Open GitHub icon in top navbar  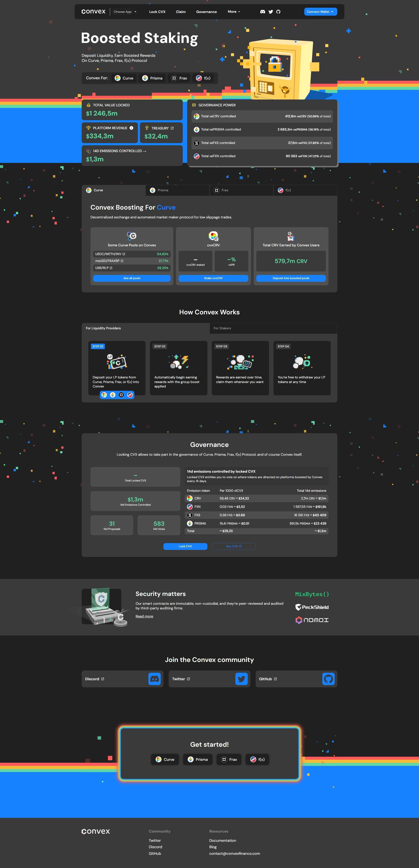(279, 12)
